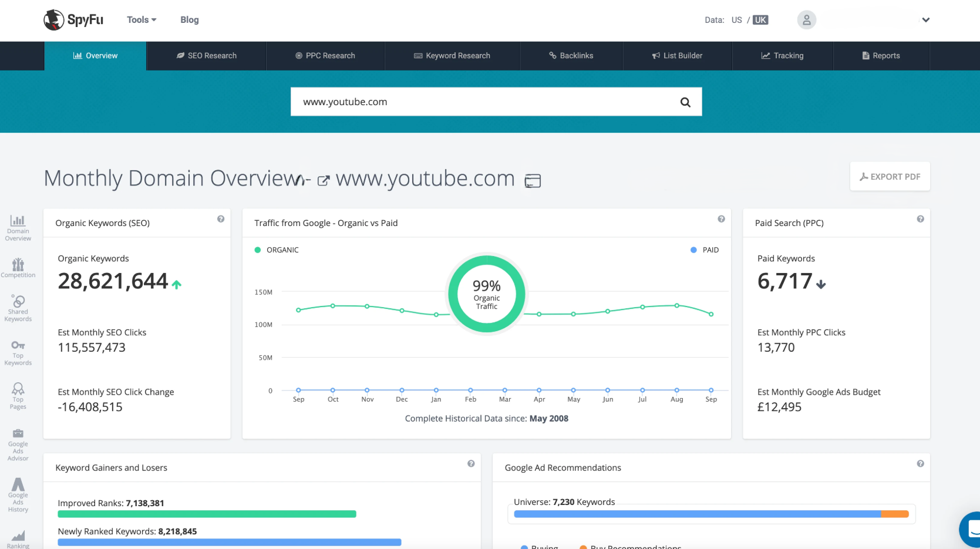The image size is (980, 549).
Task: Click the Est Monthly PPC Clicks value 13,770
Action: (x=776, y=348)
